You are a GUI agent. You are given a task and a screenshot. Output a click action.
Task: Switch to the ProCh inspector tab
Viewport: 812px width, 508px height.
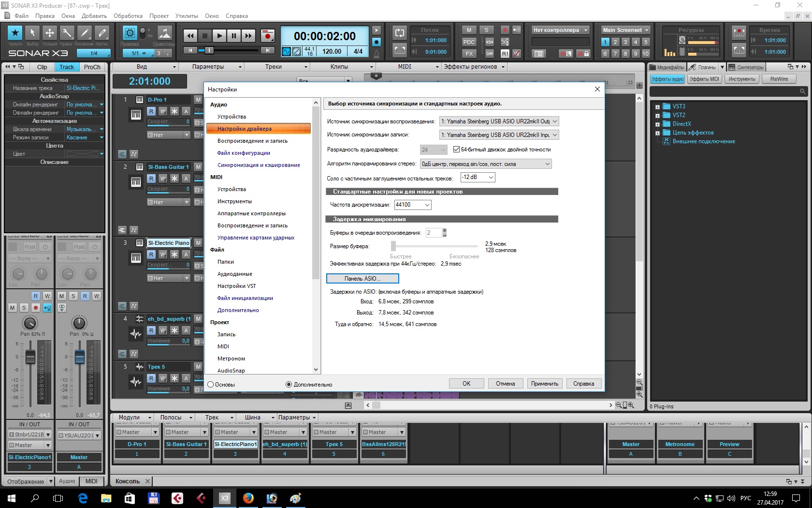point(92,67)
